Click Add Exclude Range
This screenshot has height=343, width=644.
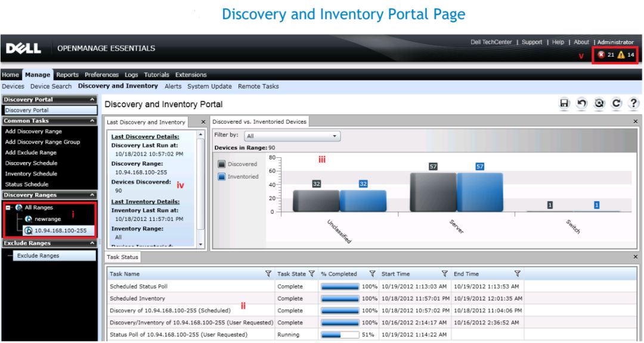(31, 152)
